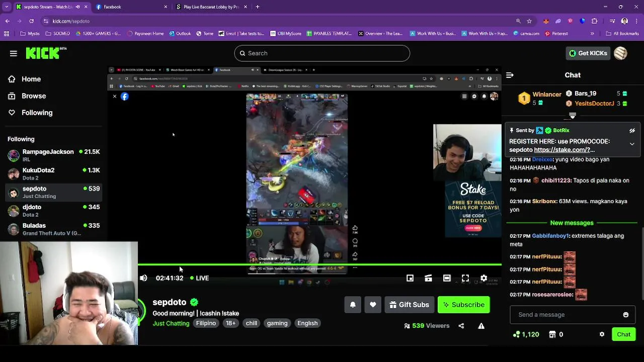Open the emoji picker in chat
Screen dimensions: 644x362
(626, 315)
